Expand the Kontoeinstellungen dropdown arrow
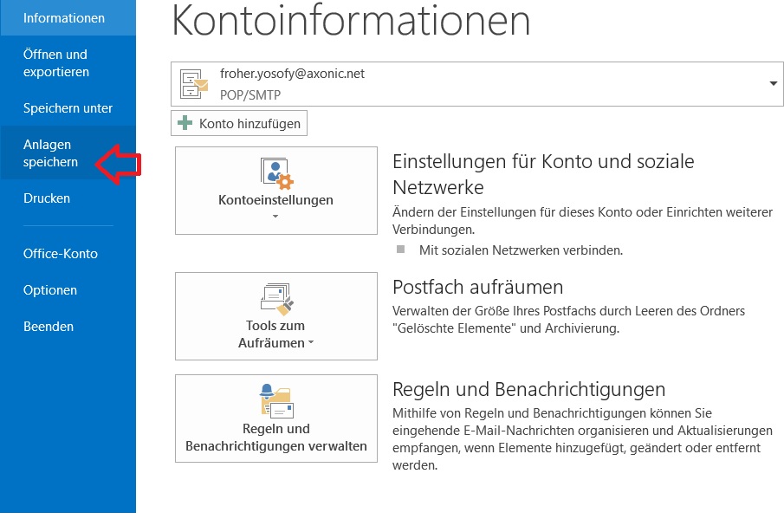784x532 pixels. tap(275, 217)
